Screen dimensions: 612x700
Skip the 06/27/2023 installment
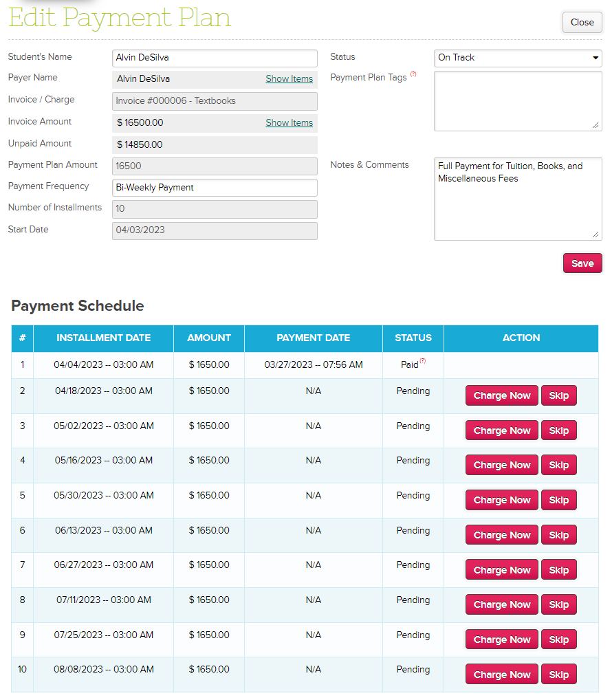point(558,570)
